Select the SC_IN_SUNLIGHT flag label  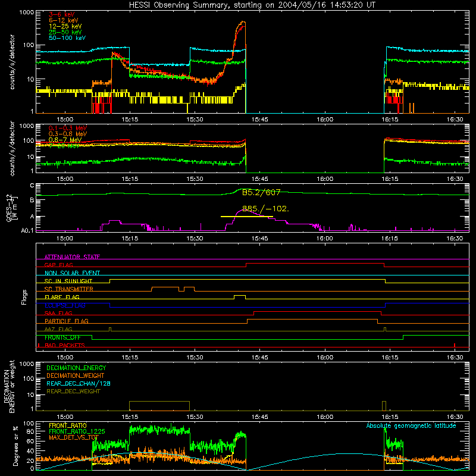[68, 281]
